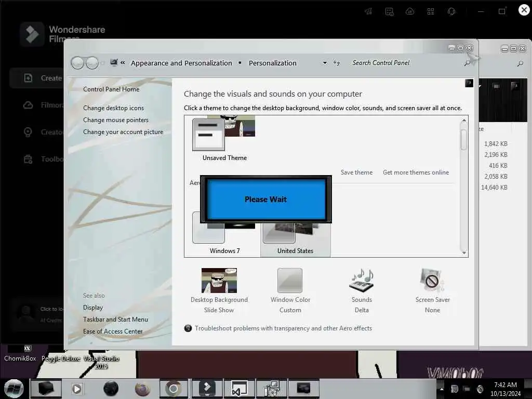The width and height of the screenshot is (532, 399).
Task: Open Control Panel Home link
Action: coord(111,89)
